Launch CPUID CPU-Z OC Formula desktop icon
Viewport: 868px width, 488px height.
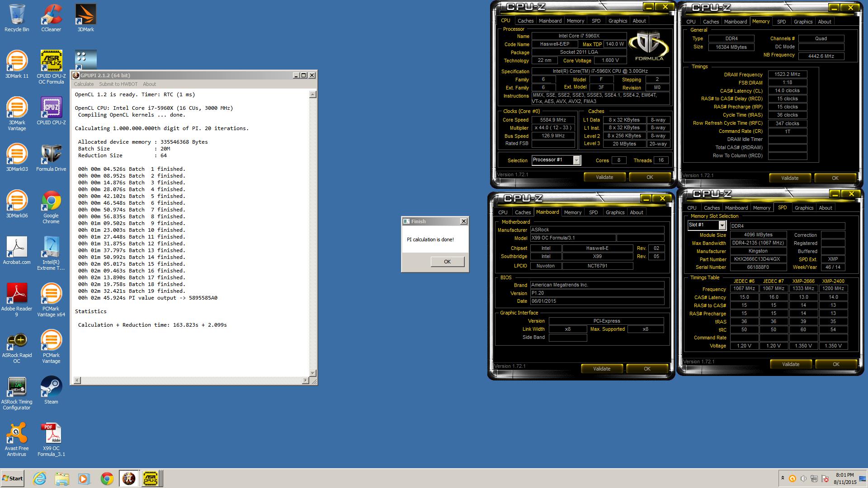[52, 67]
